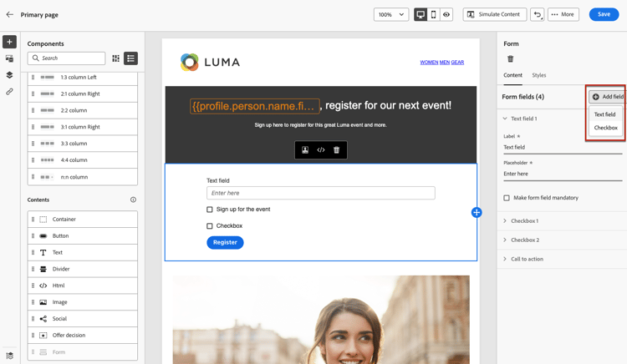
Task: Follow the WOMEN link
Action: (429, 63)
